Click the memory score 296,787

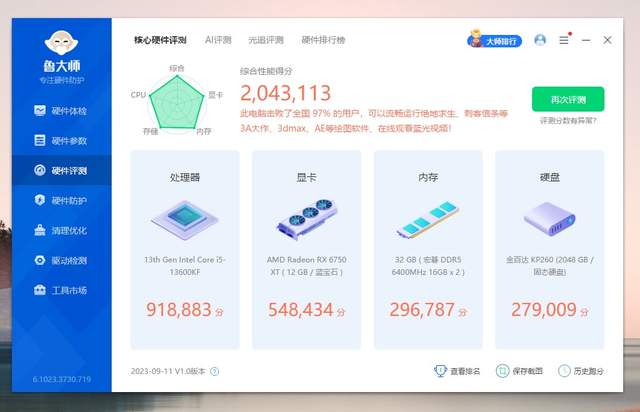422,310
